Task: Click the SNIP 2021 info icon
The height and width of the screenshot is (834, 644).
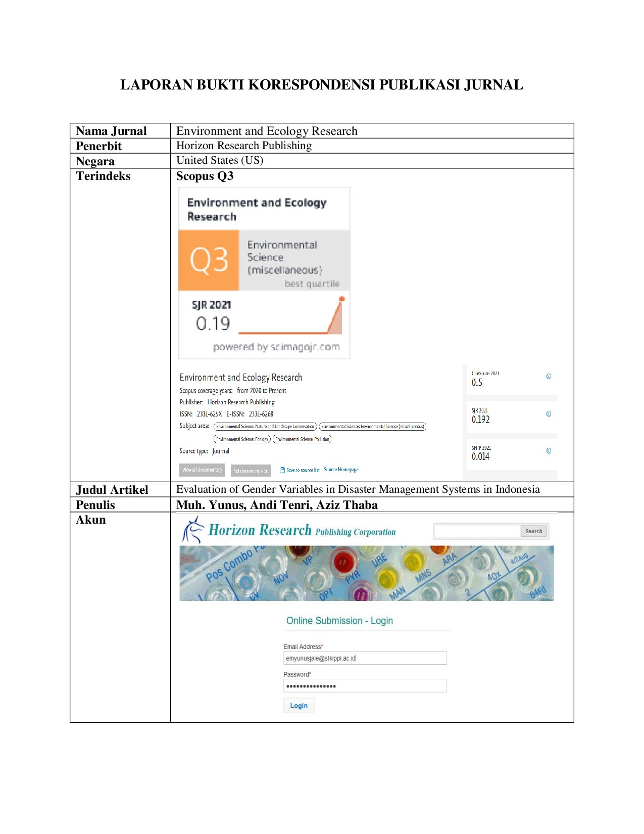Action: tap(549, 451)
